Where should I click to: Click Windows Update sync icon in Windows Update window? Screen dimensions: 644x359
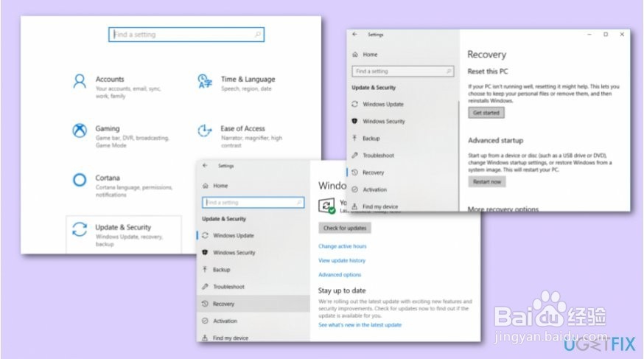click(x=206, y=235)
